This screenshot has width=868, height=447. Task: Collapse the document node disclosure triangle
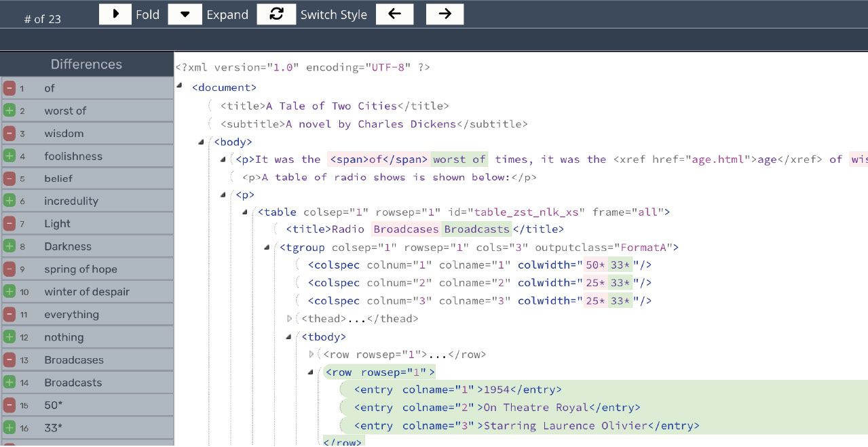pyautogui.click(x=179, y=86)
